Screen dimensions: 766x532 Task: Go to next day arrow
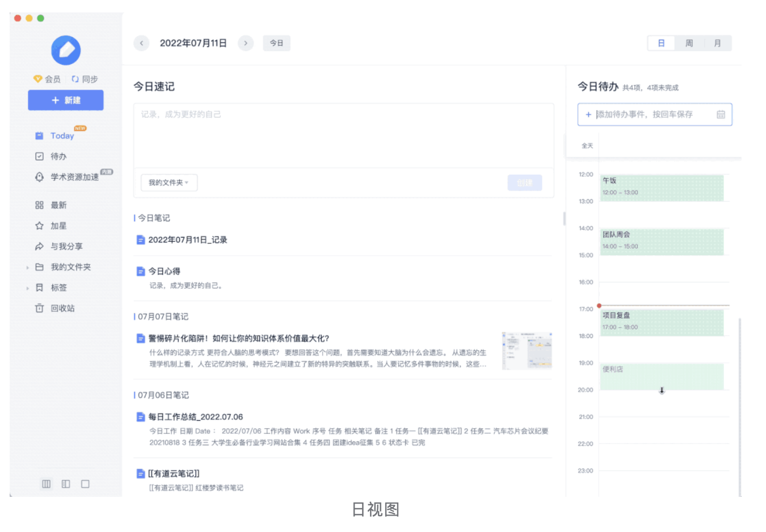tap(246, 43)
